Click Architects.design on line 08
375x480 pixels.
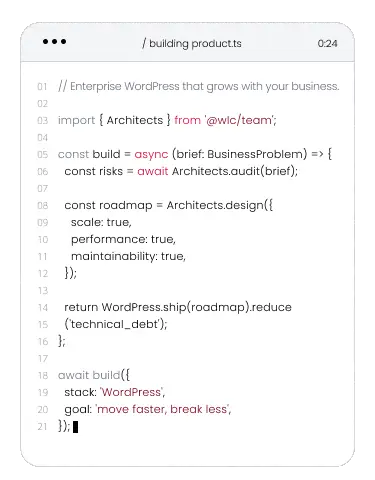[215, 205]
